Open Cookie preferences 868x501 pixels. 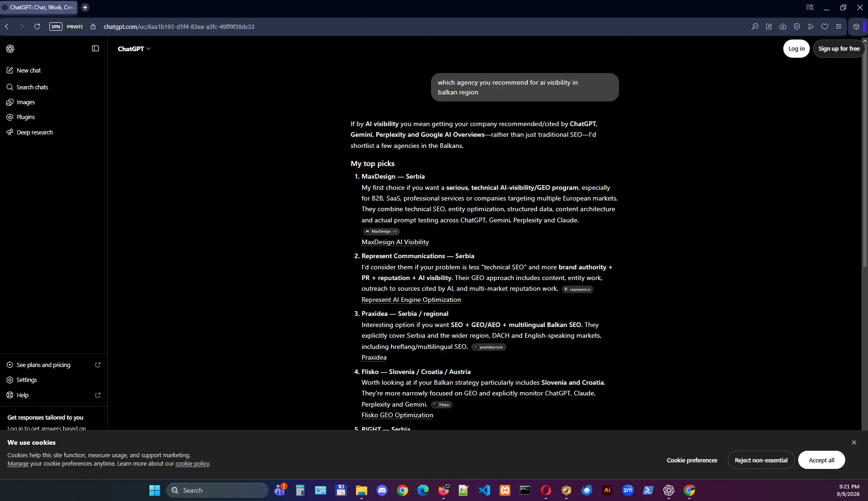692,460
